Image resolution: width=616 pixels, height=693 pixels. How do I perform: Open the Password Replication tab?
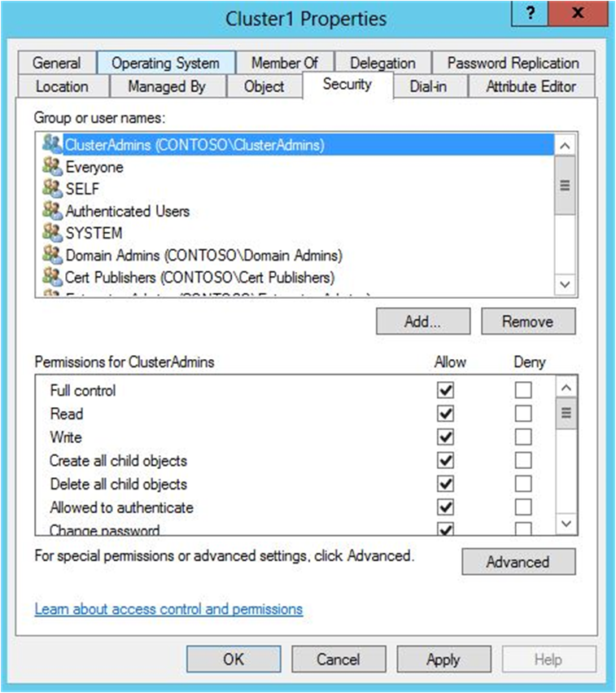coord(513,63)
